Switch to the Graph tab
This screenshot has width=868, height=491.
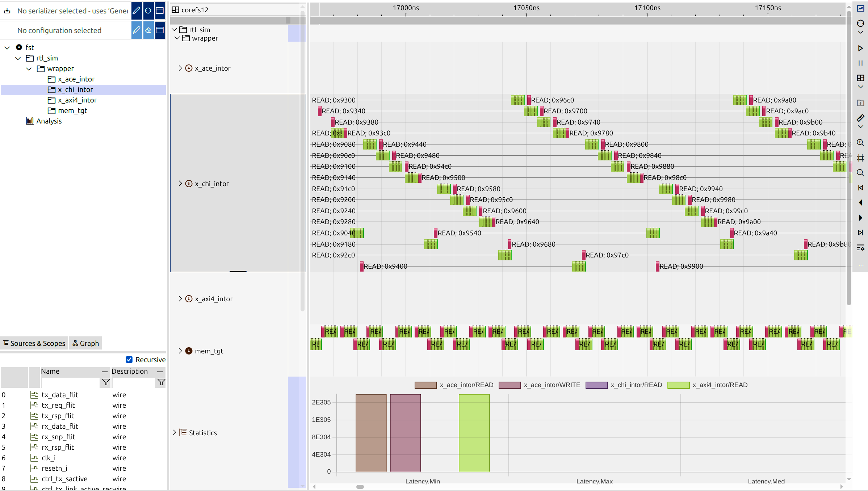point(86,343)
